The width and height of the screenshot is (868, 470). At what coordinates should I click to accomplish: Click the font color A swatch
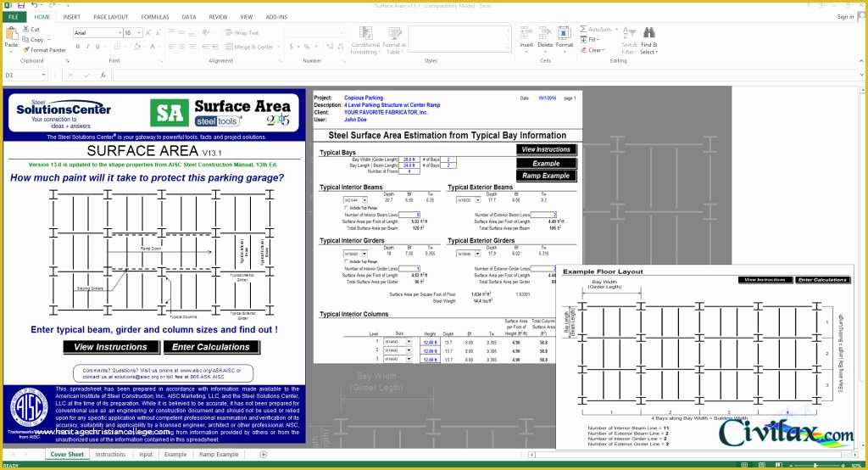(x=153, y=47)
